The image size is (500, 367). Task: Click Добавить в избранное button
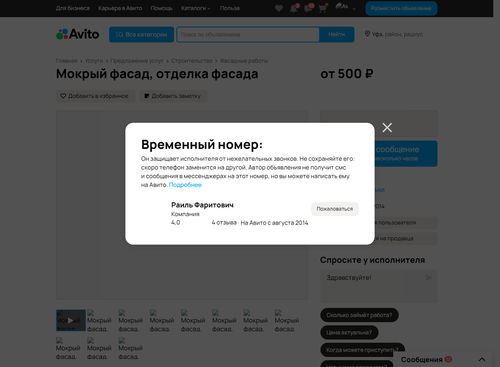[x=96, y=96]
